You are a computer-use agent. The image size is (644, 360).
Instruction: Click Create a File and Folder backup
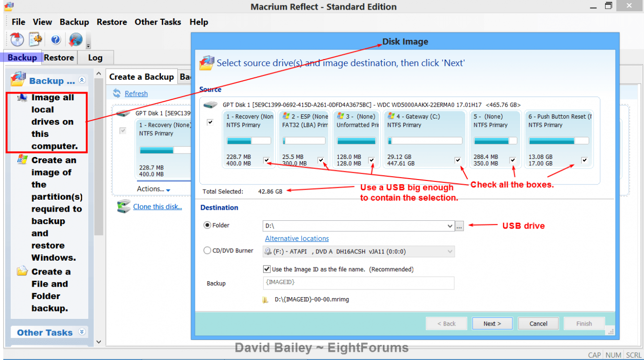tap(51, 290)
